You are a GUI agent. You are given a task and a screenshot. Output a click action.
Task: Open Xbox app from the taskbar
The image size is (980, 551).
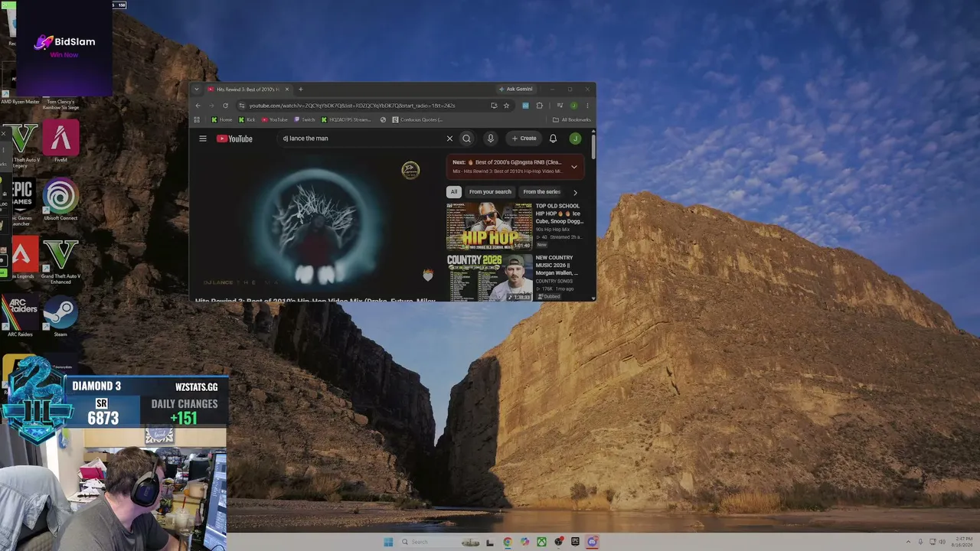click(x=541, y=542)
